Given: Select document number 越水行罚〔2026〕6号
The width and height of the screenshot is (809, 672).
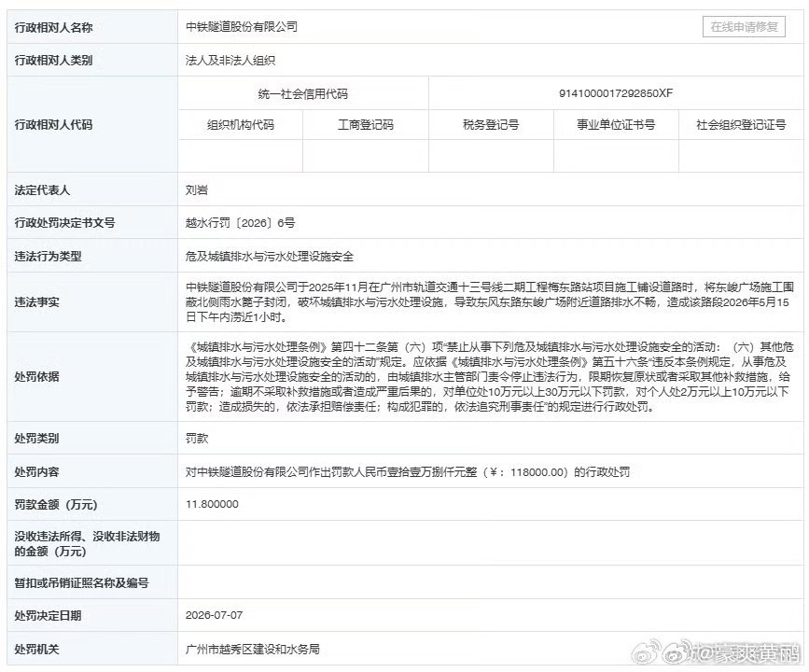Looking at the screenshot, I should pos(241,223).
